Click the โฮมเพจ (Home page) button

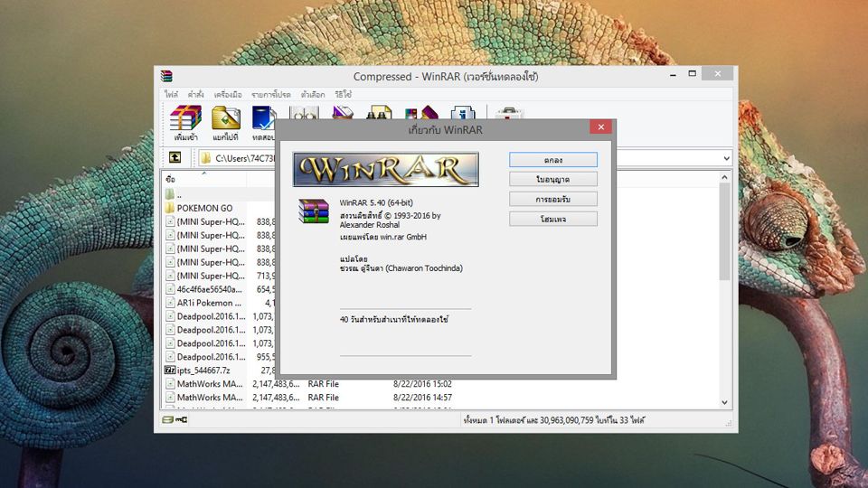click(553, 219)
